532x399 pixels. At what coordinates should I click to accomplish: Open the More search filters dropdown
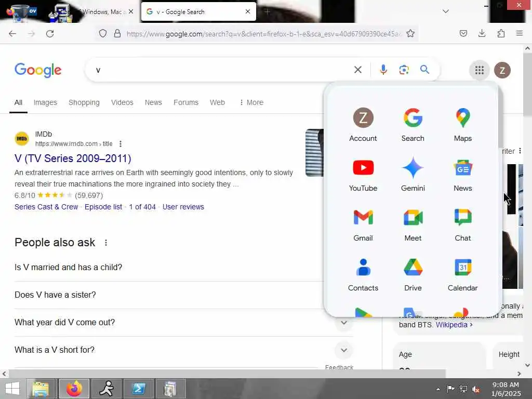pos(251,102)
